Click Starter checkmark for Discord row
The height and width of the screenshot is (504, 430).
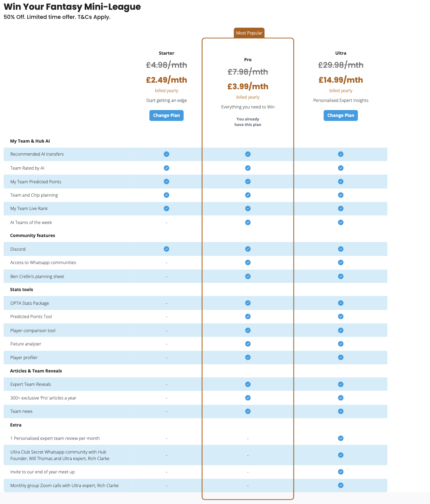point(166,249)
